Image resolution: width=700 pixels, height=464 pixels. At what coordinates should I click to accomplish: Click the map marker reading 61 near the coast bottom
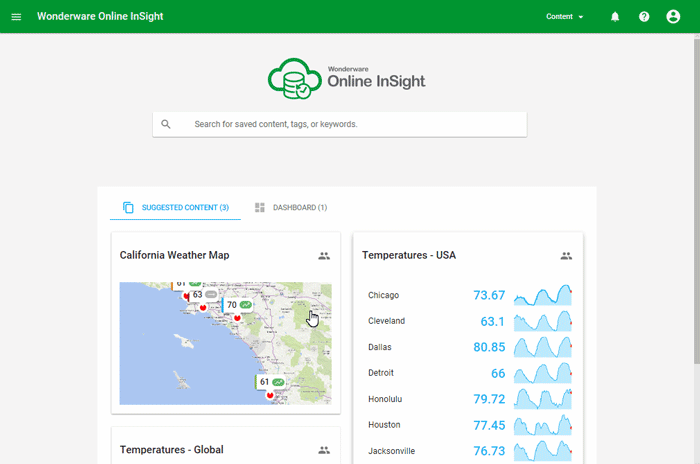point(270,382)
